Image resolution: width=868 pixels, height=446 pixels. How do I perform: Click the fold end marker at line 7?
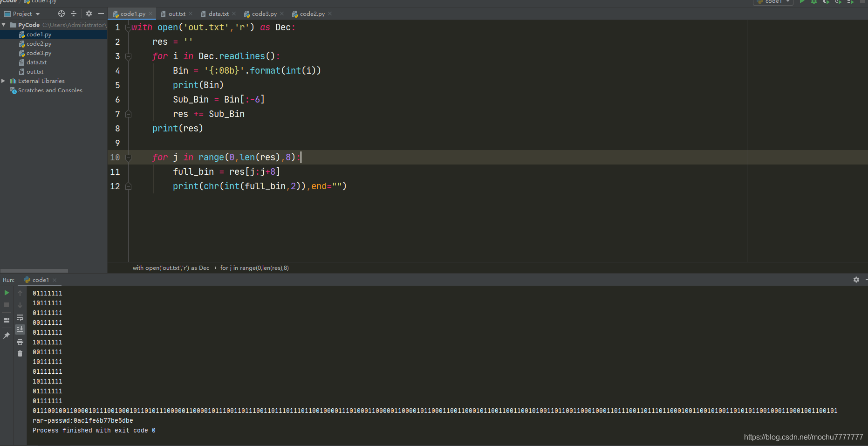(x=128, y=114)
